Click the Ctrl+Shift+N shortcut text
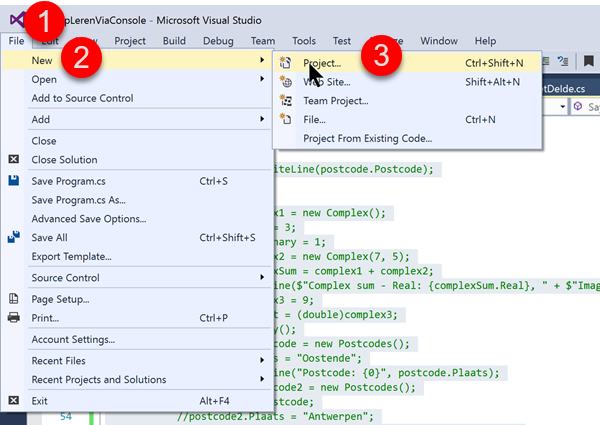 [494, 63]
